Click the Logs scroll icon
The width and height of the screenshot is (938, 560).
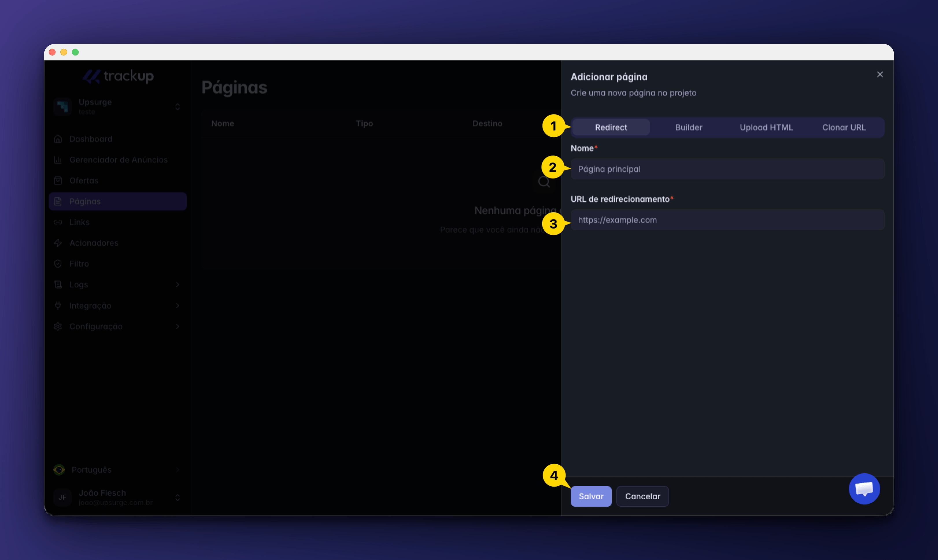[58, 284]
